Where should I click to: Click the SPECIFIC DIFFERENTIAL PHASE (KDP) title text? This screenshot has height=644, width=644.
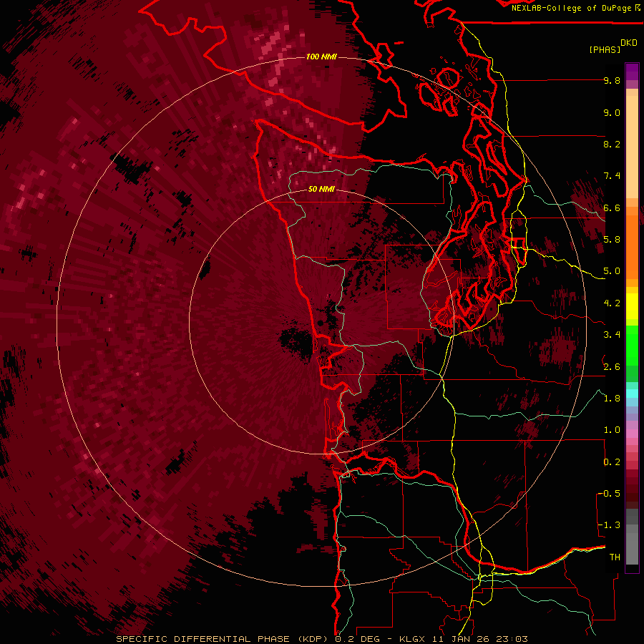tap(223, 639)
